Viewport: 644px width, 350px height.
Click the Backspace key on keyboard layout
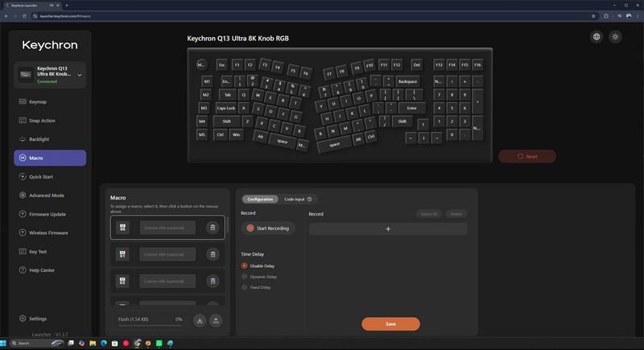[407, 81]
